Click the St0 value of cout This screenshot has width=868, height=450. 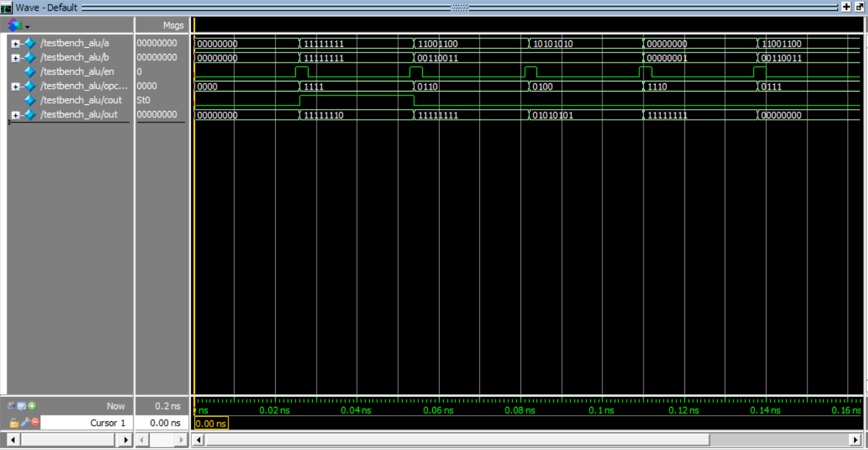[143, 100]
